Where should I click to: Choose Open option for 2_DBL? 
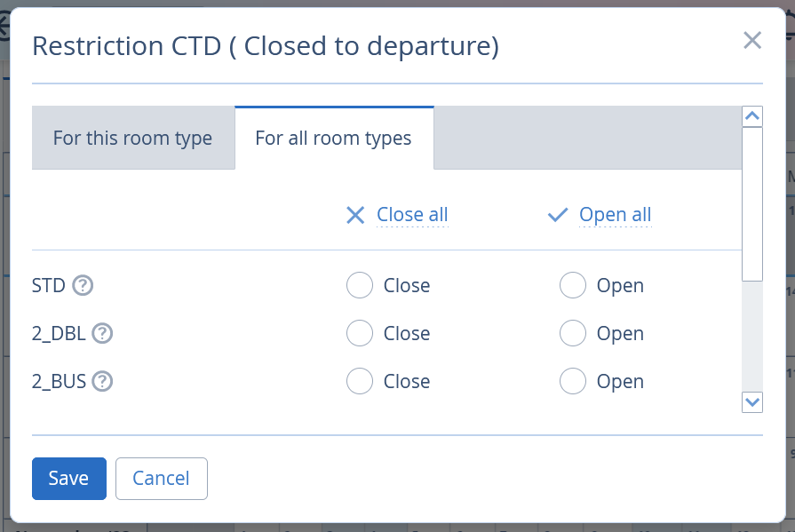coord(573,333)
